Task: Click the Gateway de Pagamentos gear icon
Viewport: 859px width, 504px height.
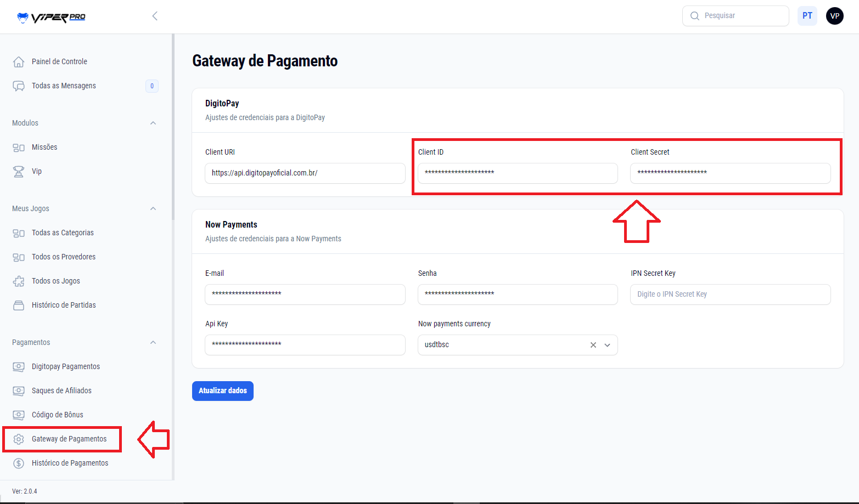Action: coord(19,439)
